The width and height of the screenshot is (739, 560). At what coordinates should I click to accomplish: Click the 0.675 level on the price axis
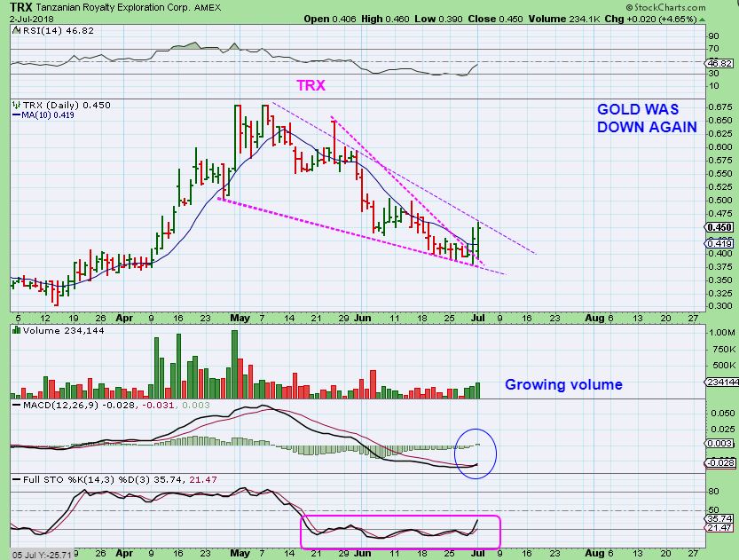720,107
